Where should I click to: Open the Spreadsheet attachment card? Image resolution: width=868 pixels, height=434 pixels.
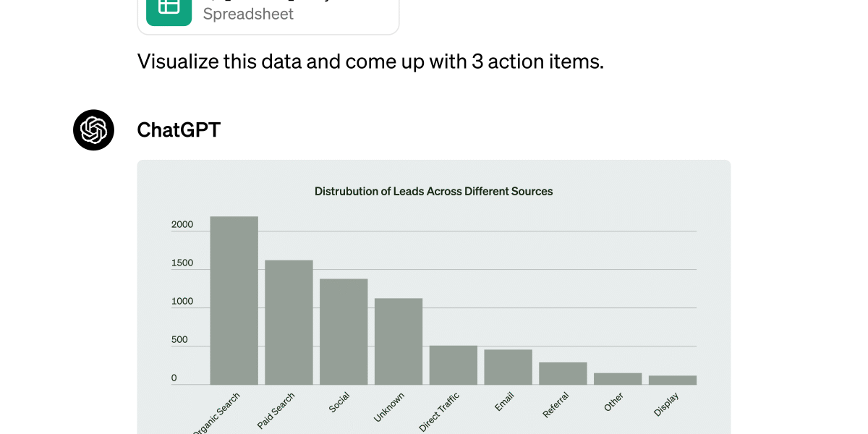point(268,15)
